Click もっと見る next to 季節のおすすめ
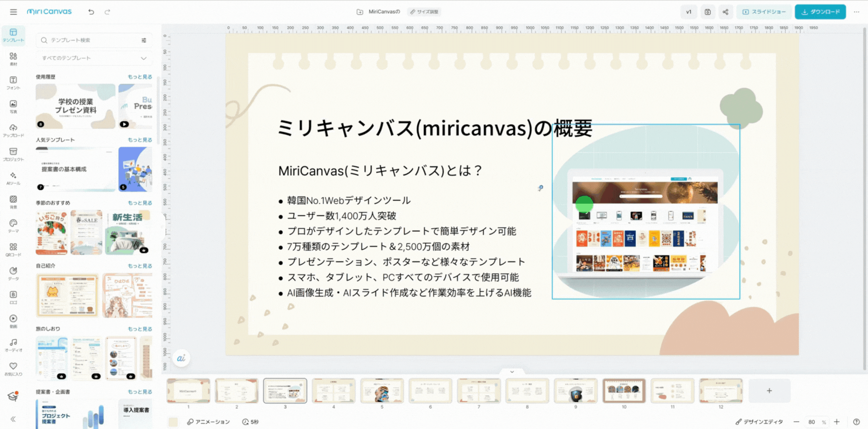The width and height of the screenshot is (868, 429). tap(140, 203)
